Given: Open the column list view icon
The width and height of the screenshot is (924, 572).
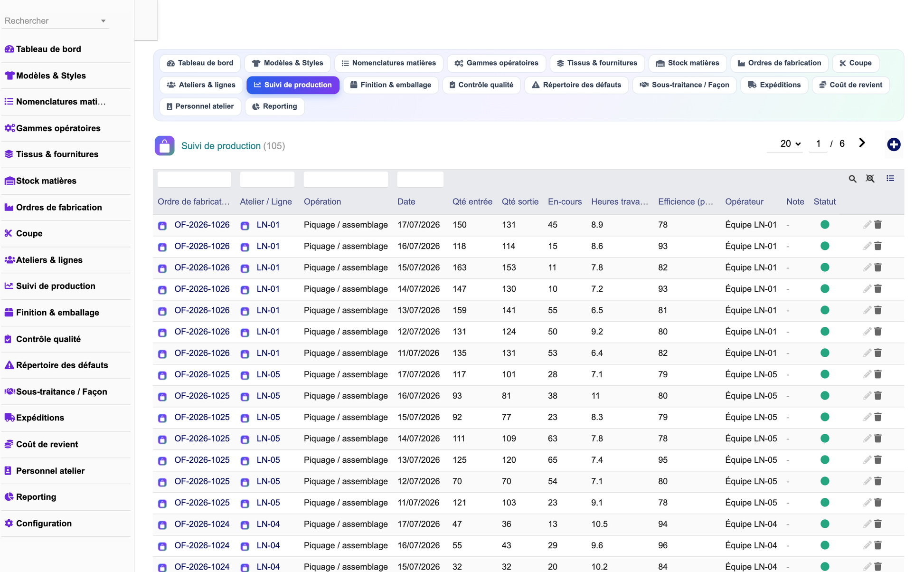Looking at the screenshot, I should (890, 178).
